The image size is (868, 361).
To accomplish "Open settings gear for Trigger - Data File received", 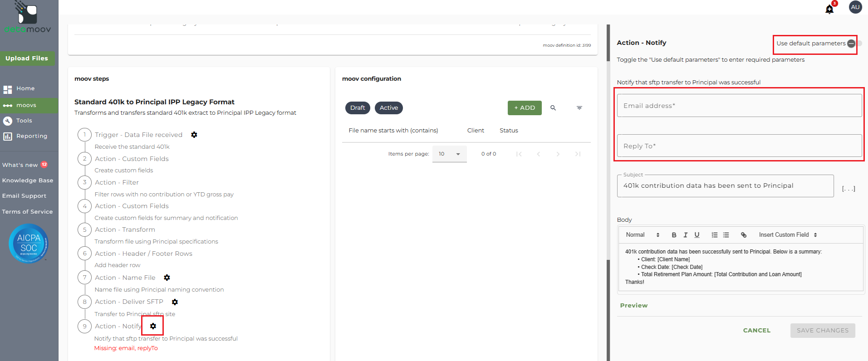I will point(194,135).
